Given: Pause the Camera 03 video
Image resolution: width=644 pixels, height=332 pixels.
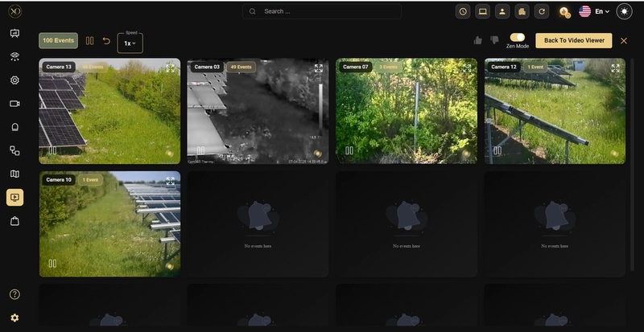Looking at the screenshot, I should pyautogui.click(x=200, y=150).
